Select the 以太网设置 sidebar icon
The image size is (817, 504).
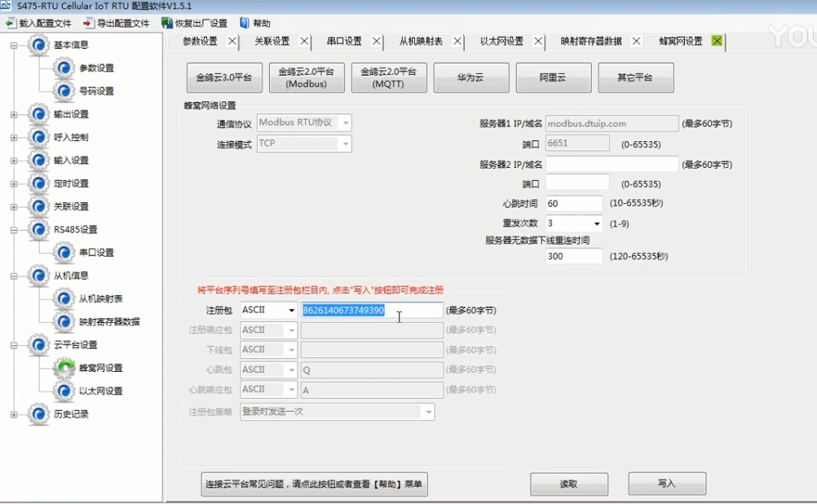(x=64, y=391)
